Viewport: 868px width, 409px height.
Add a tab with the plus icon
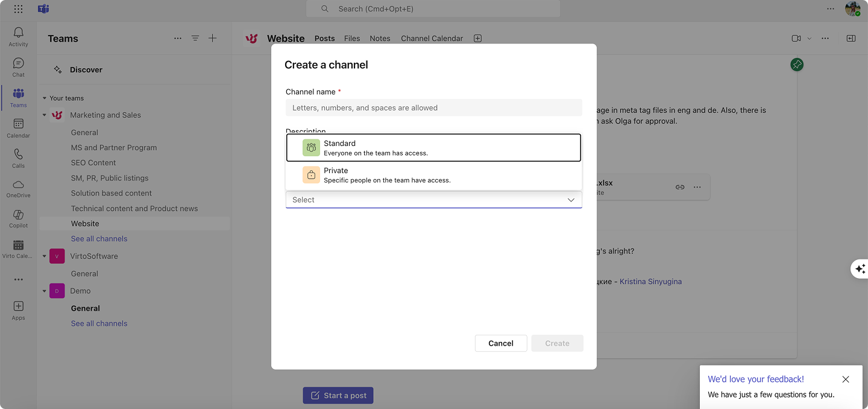pyautogui.click(x=477, y=38)
